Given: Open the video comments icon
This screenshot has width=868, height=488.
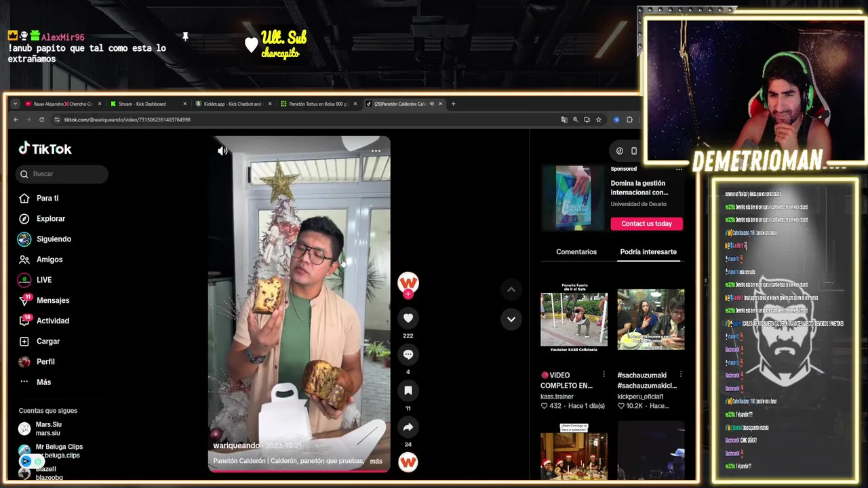Looking at the screenshot, I should (x=408, y=354).
